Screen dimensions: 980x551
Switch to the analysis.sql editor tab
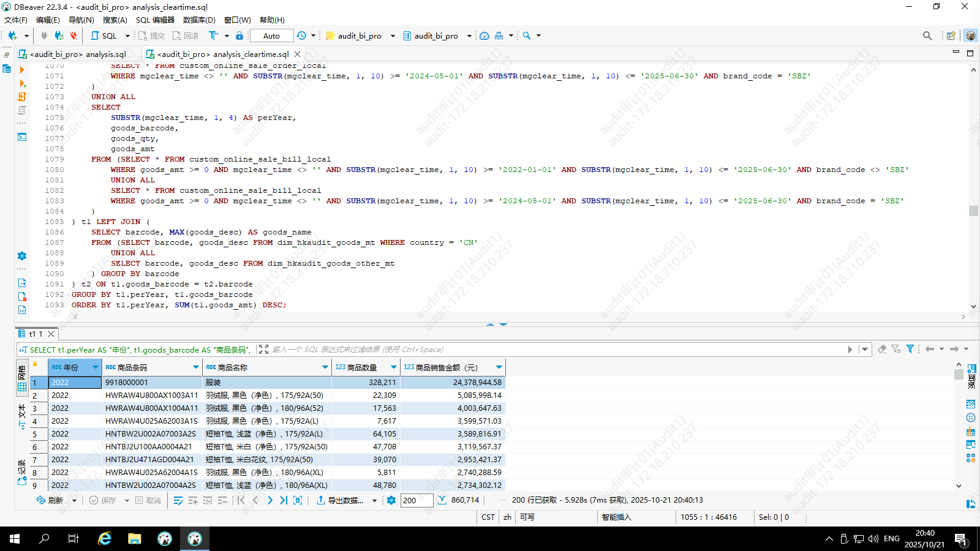tap(77, 54)
